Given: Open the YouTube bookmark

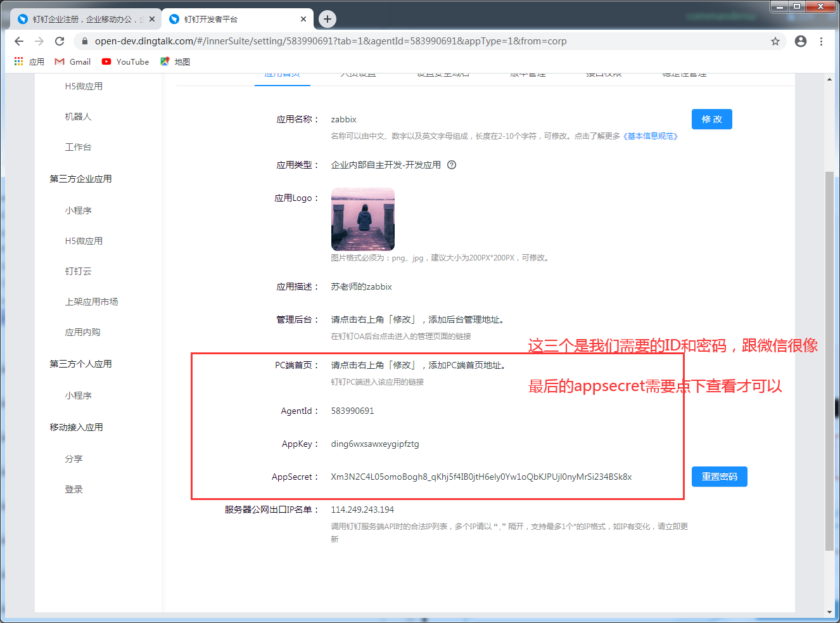Looking at the screenshot, I should click(125, 61).
